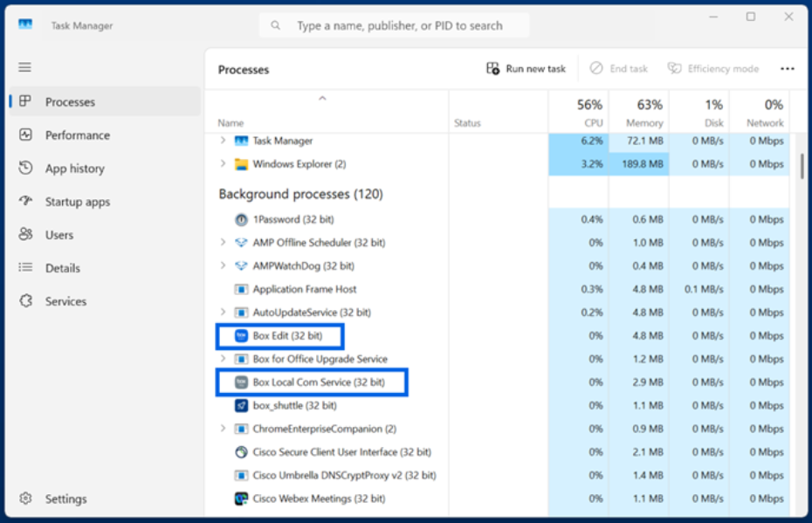
Task: Click the AMPWatchDog process icon
Action: click(x=241, y=266)
